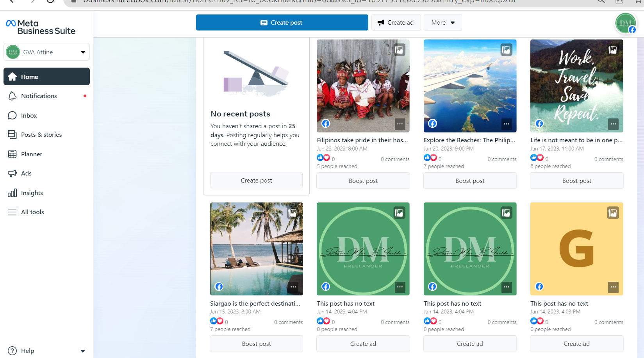The image size is (644, 358).
Task: Click Facebook icon on yellow G post
Action: 539,286
